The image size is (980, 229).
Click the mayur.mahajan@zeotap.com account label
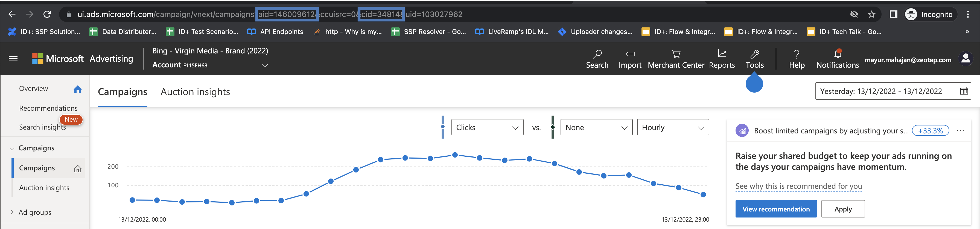(x=908, y=60)
